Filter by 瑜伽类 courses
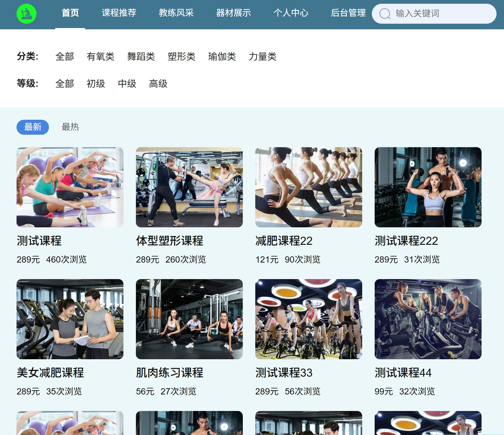504x435 pixels. point(222,57)
